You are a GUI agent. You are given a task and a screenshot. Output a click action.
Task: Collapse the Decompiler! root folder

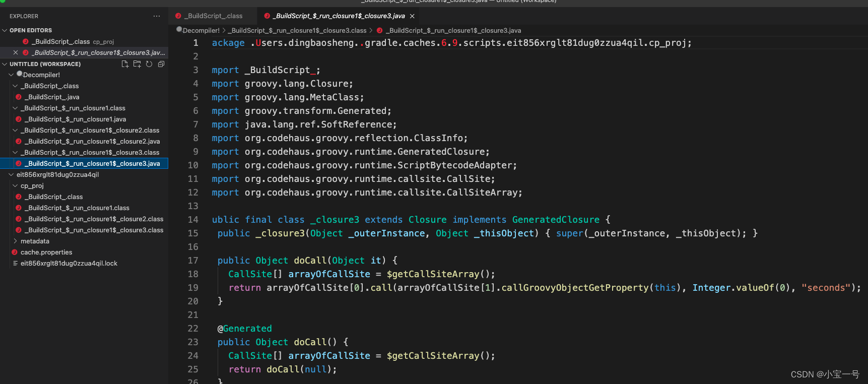pyautogui.click(x=11, y=75)
